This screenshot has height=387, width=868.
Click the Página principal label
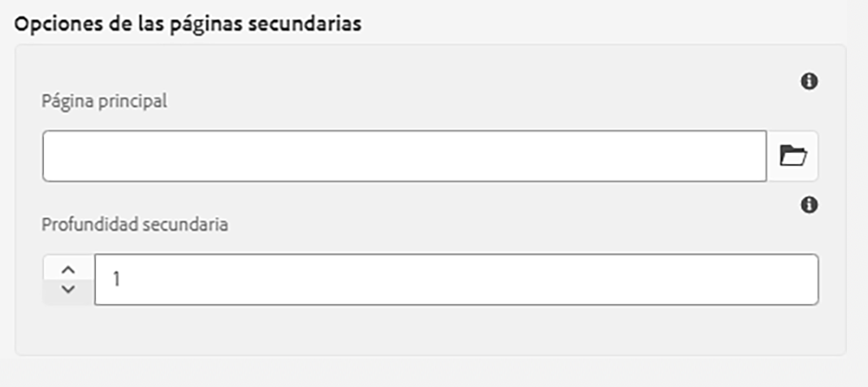(105, 102)
